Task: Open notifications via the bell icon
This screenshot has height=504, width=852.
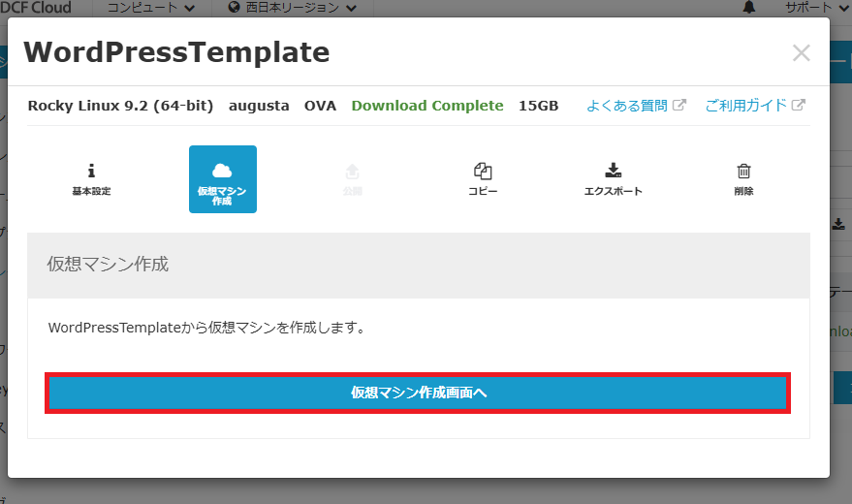Action: (749, 8)
